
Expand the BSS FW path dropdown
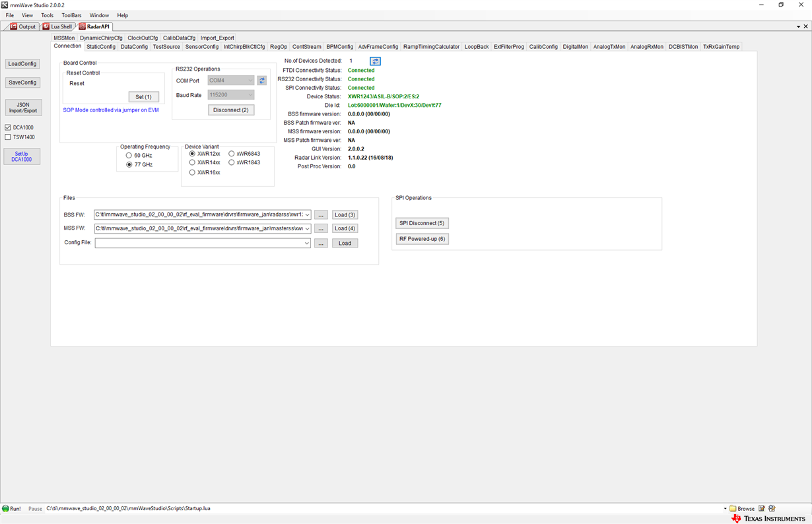tap(307, 215)
